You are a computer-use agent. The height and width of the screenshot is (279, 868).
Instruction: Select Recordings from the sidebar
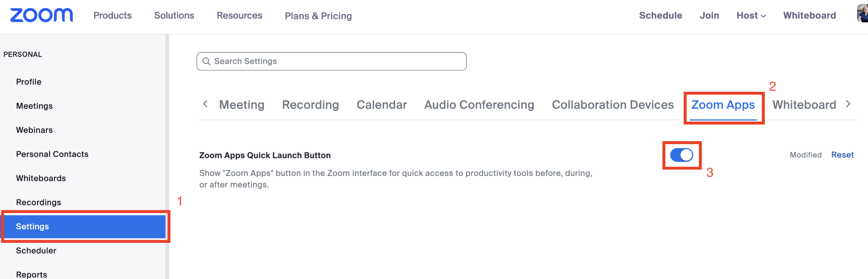pyautogui.click(x=38, y=202)
